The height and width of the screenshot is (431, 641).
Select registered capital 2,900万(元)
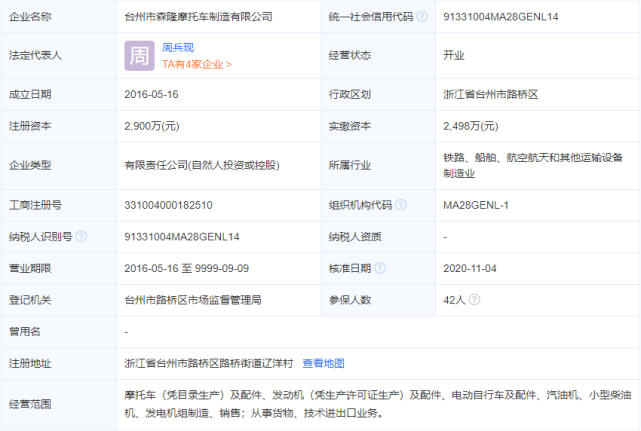click(x=152, y=126)
